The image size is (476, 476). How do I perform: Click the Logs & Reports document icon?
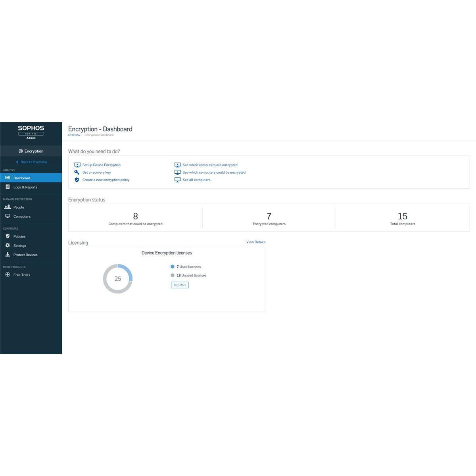pos(8,187)
